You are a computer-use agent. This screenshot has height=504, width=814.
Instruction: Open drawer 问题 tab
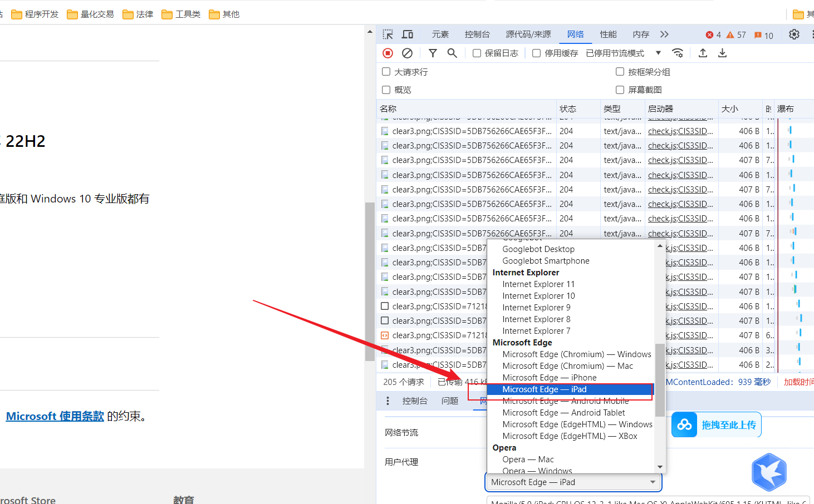tap(450, 401)
